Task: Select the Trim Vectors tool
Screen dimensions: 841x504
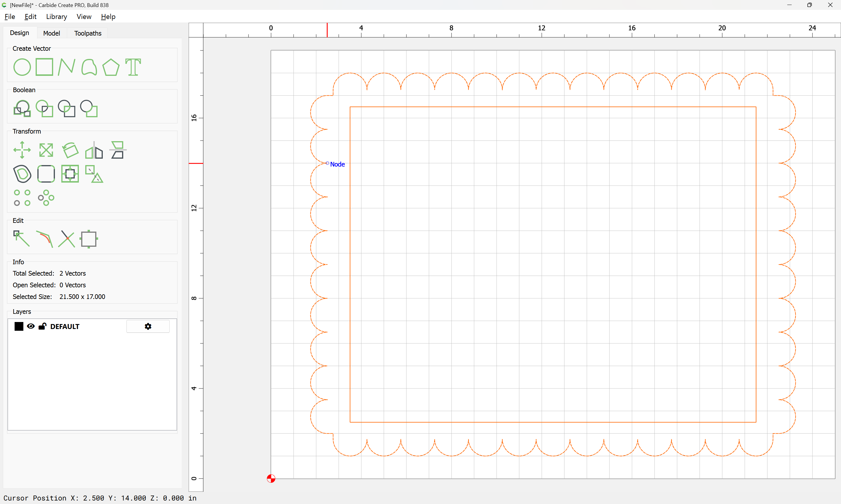Action: [x=67, y=238]
